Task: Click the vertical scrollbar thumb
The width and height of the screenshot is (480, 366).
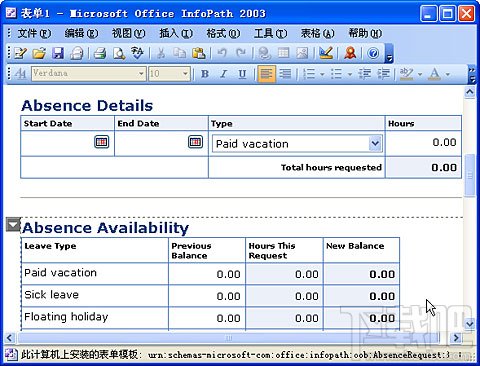Action: (x=470, y=175)
